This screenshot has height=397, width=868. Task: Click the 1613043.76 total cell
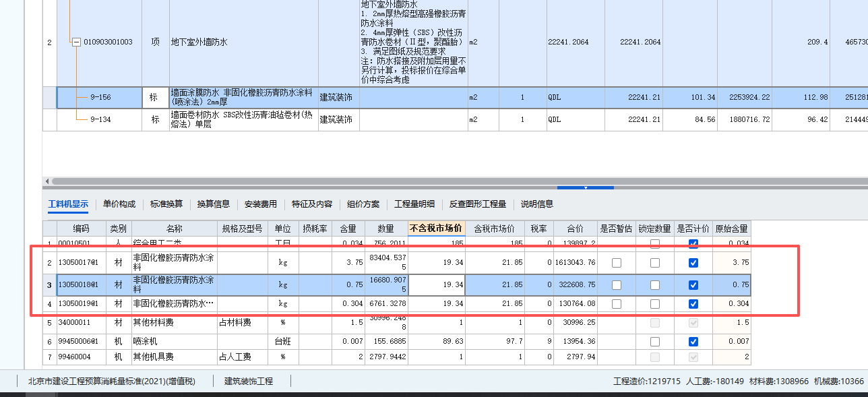575,263
